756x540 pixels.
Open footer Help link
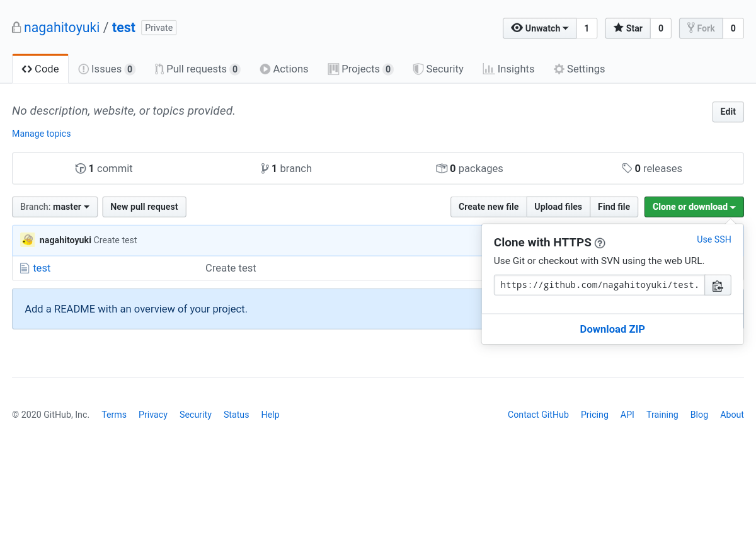[270, 415]
